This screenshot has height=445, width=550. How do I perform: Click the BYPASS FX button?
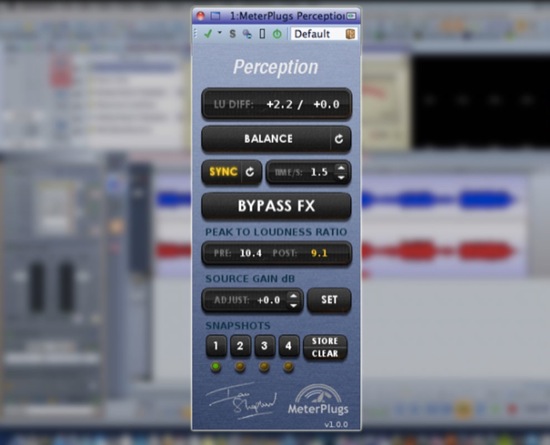(x=276, y=206)
